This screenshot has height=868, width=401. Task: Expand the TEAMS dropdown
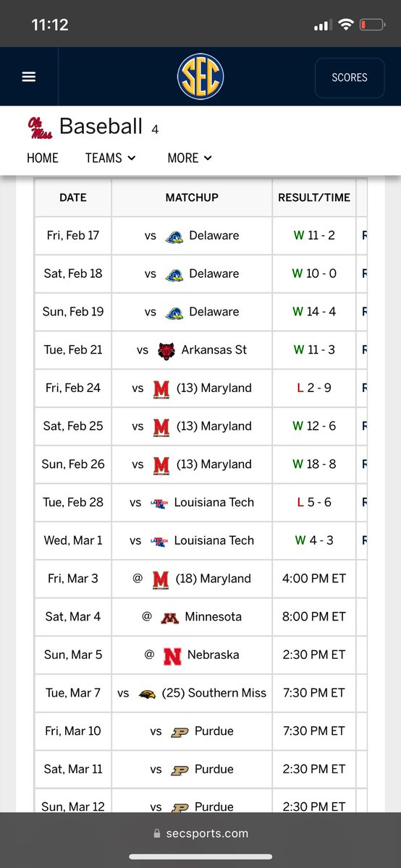(110, 158)
